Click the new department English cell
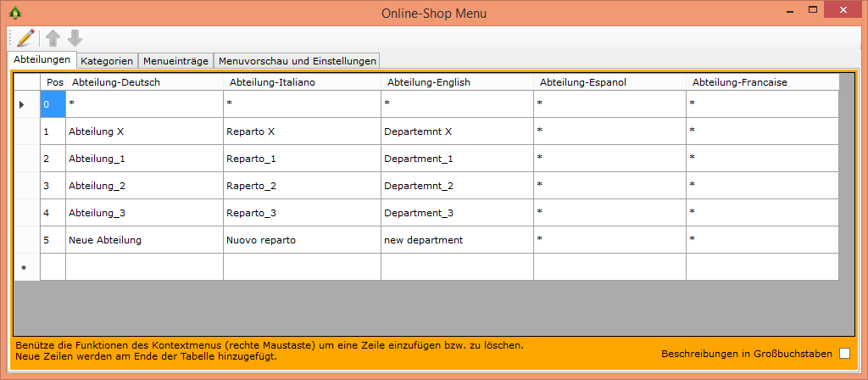The width and height of the screenshot is (868, 380). tap(457, 240)
